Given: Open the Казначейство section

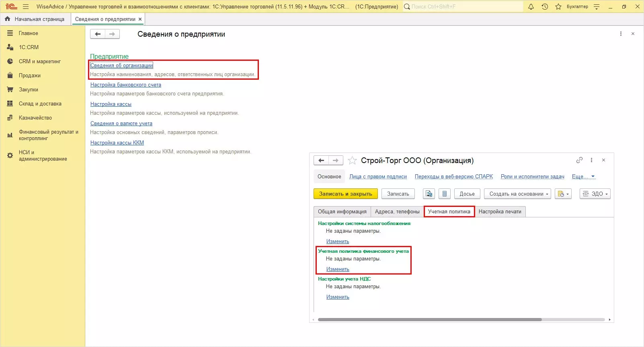Looking at the screenshot, I should [x=35, y=118].
